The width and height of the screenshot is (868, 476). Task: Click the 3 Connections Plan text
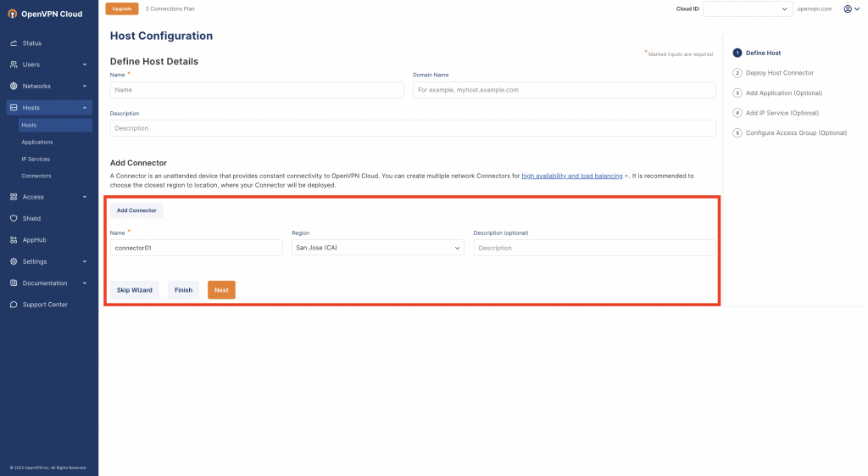point(170,8)
